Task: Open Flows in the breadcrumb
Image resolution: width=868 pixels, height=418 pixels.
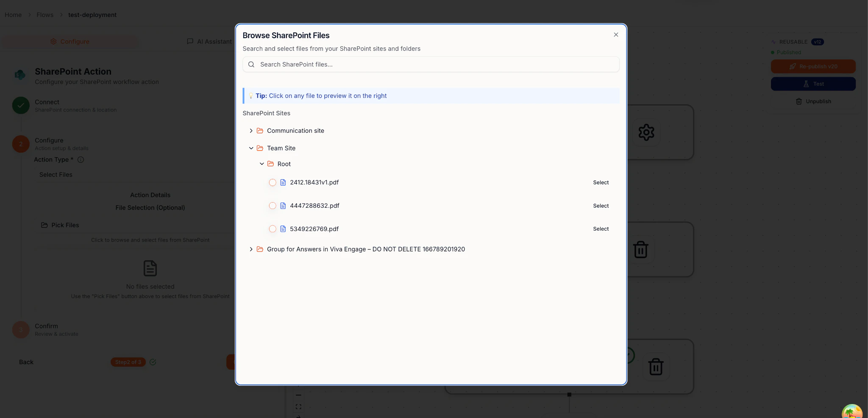Action: coord(45,15)
